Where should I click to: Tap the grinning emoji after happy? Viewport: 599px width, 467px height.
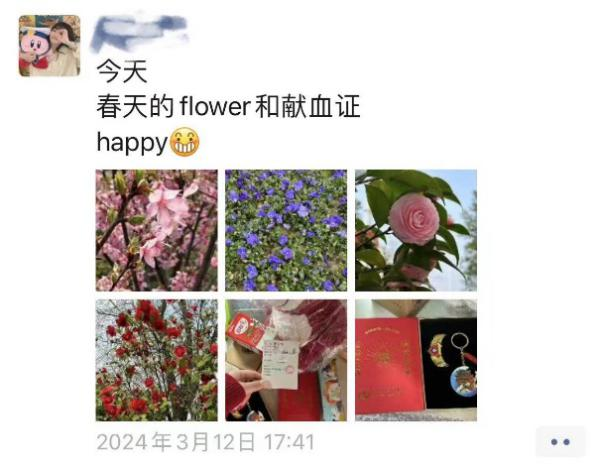(x=185, y=142)
